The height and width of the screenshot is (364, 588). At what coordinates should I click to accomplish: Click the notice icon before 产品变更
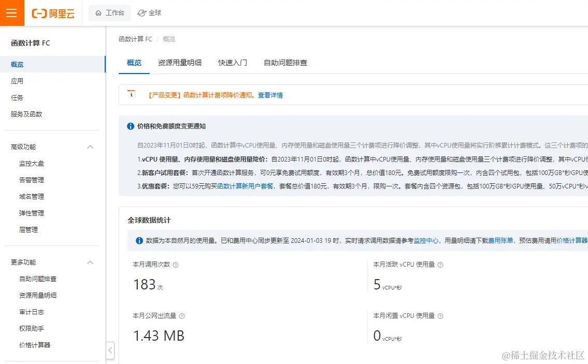pyautogui.click(x=131, y=94)
